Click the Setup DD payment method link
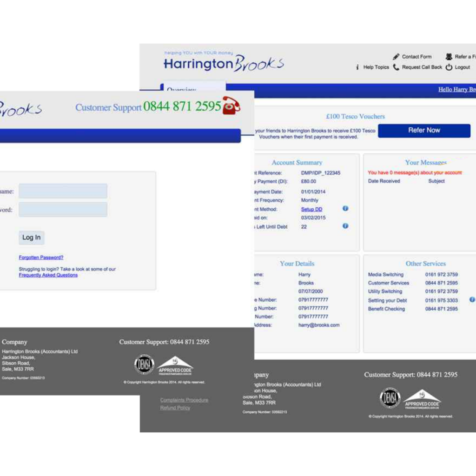Image resolution: width=476 pixels, height=476 pixels. 311,209
